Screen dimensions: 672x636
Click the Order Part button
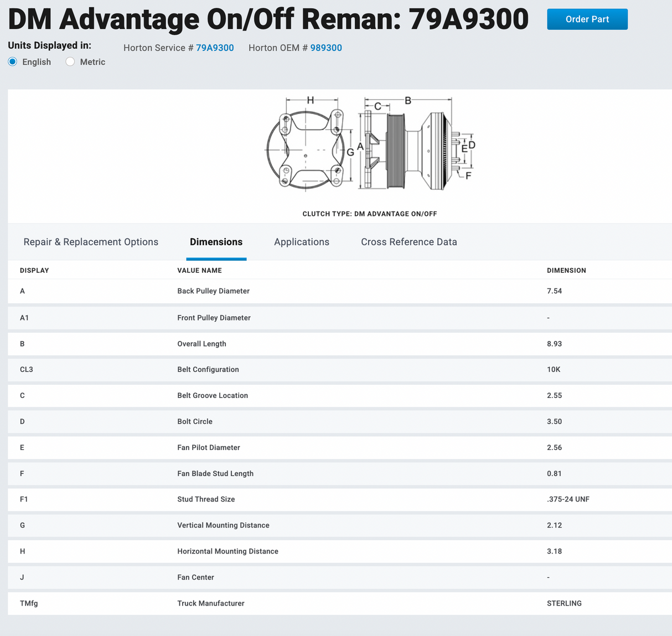tap(587, 19)
